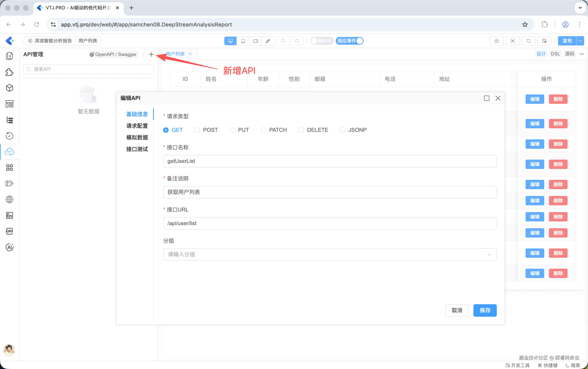Open the AI assistant sidebar icon
This screenshot has height=369, width=588.
point(10,247)
